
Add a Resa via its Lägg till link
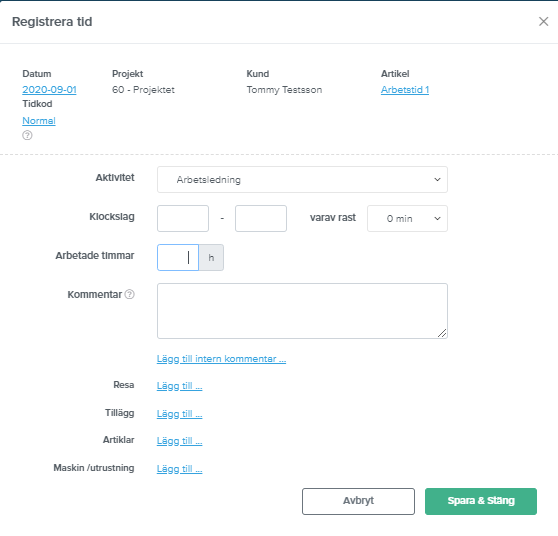click(x=179, y=386)
